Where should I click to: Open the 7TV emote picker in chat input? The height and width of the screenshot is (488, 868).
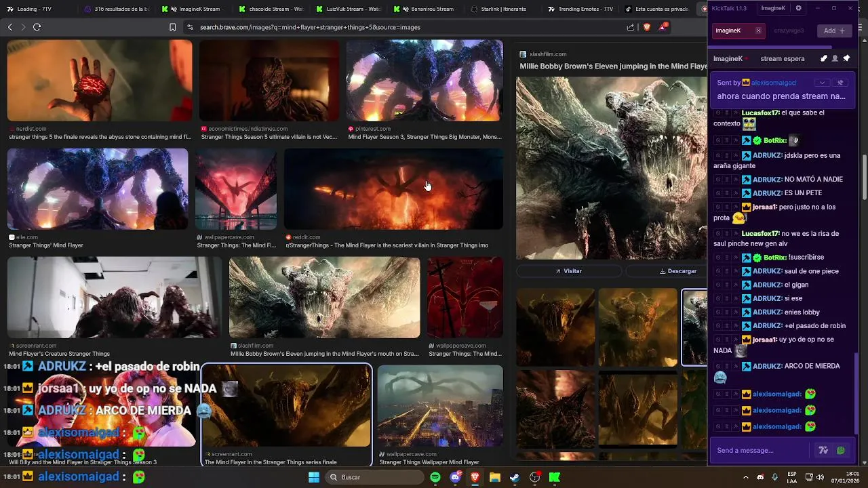[x=823, y=450]
